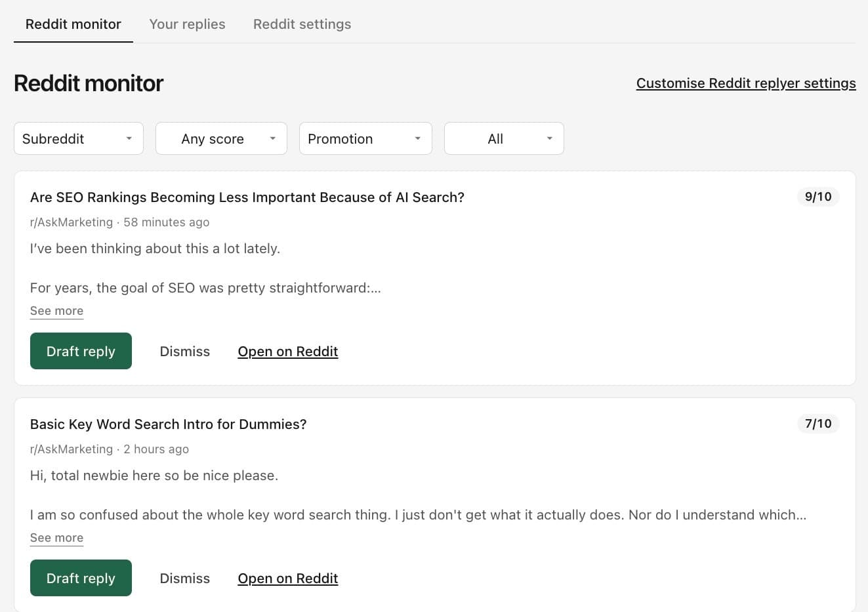
Task: Open Customise Reddit replyer settings link
Action: (746, 83)
